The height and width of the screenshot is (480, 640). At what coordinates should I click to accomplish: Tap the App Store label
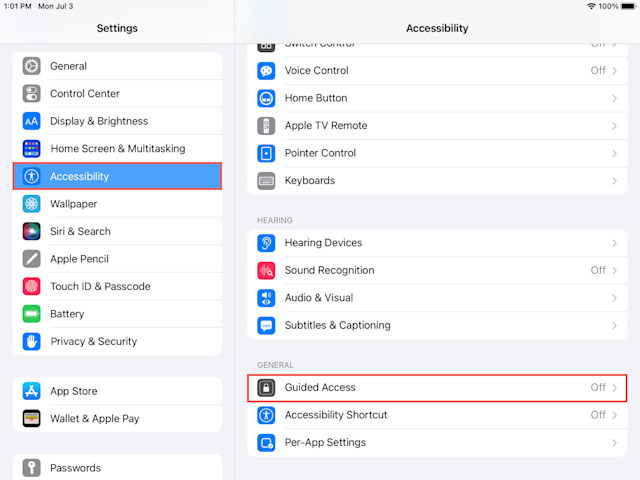74,391
